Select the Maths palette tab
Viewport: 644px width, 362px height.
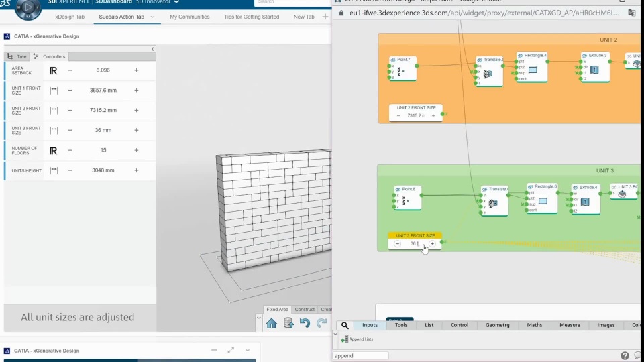(535, 325)
